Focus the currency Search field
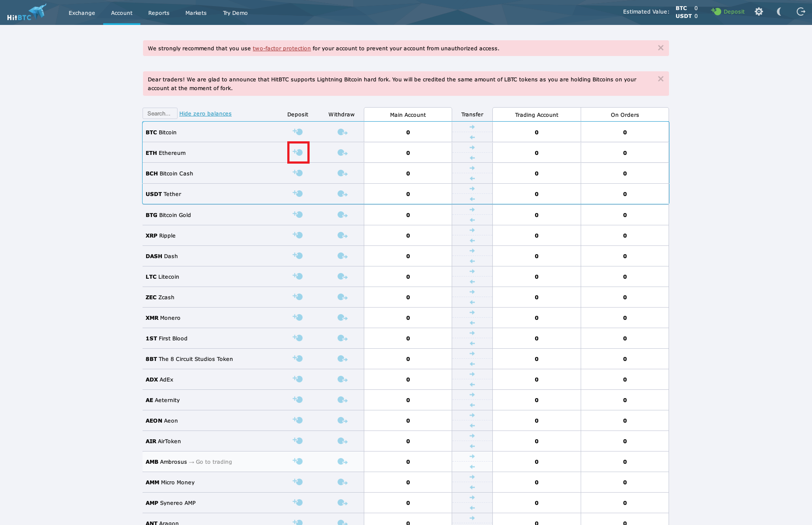 160,113
